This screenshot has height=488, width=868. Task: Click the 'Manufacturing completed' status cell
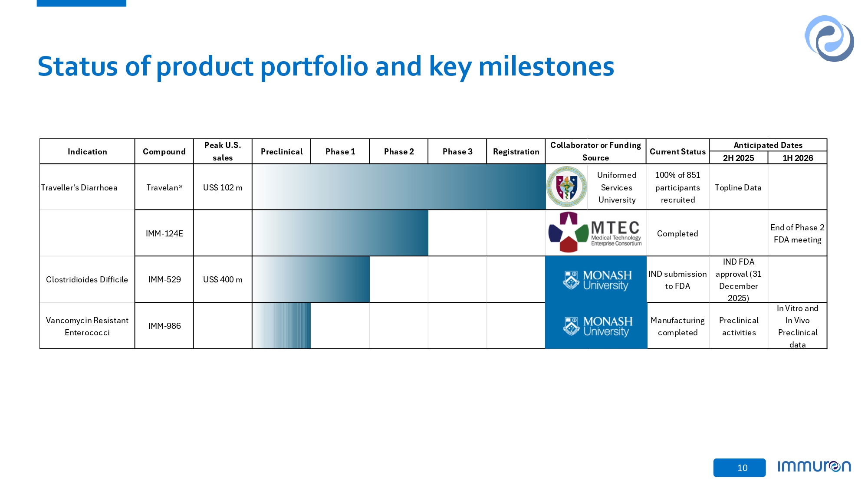(677, 326)
